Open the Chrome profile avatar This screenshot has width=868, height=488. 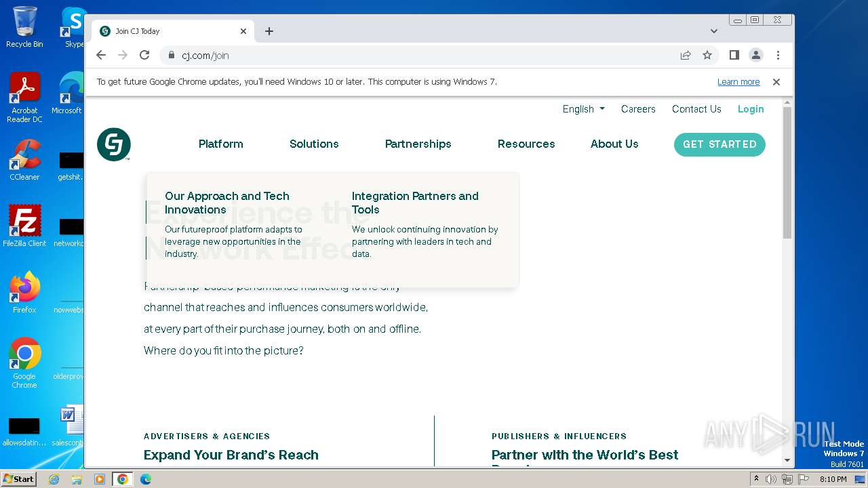point(756,55)
